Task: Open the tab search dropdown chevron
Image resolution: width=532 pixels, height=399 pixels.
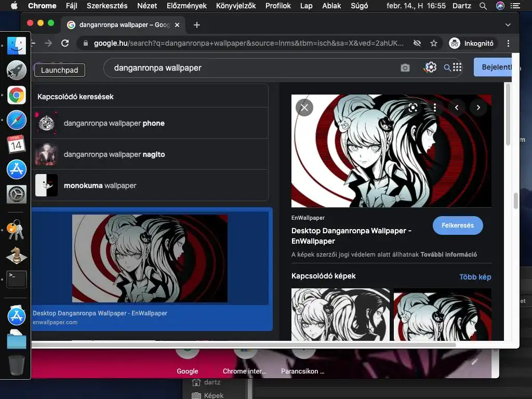Action: [508, 25]
